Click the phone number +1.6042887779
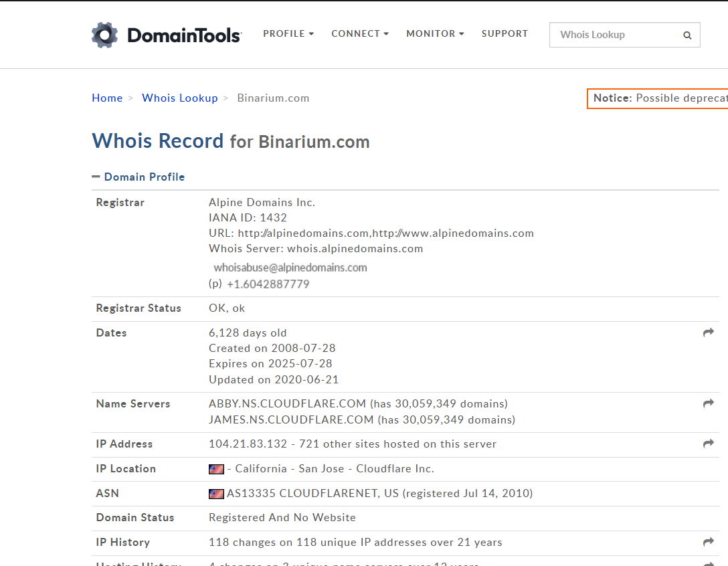728x566 pixels. pos(268,284)
